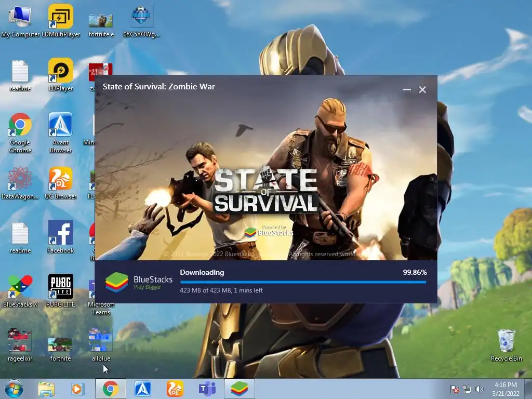Open the Recycle Bin

click(x=506, y=345)
